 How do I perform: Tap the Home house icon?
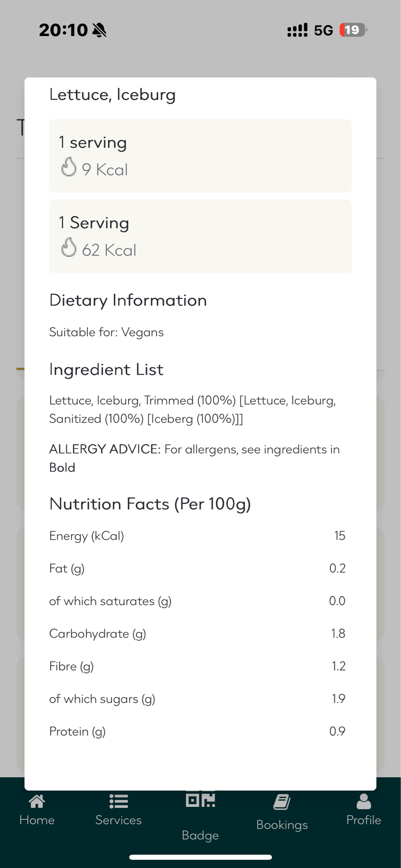pos(37,802)
